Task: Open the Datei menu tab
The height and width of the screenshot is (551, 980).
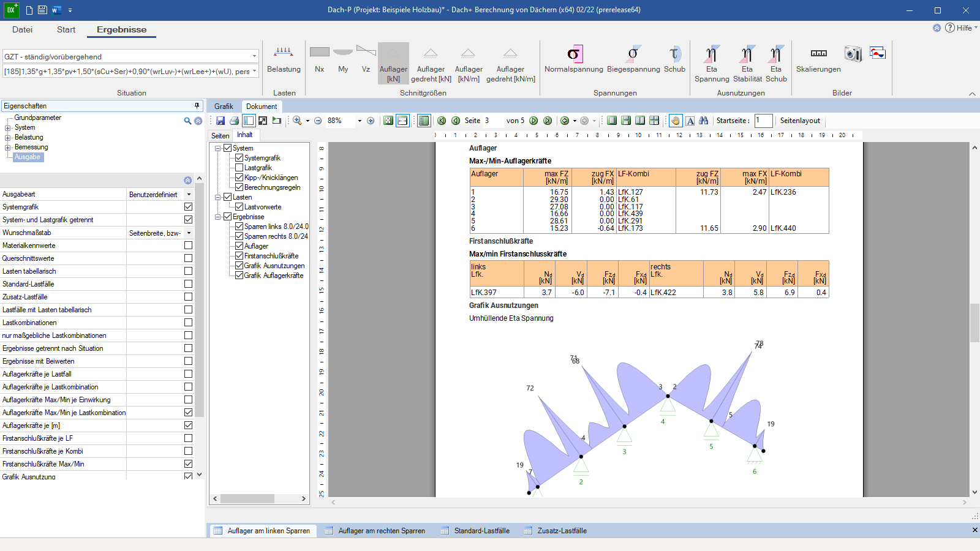Action: pyautogui.click(x=22, y=29)
